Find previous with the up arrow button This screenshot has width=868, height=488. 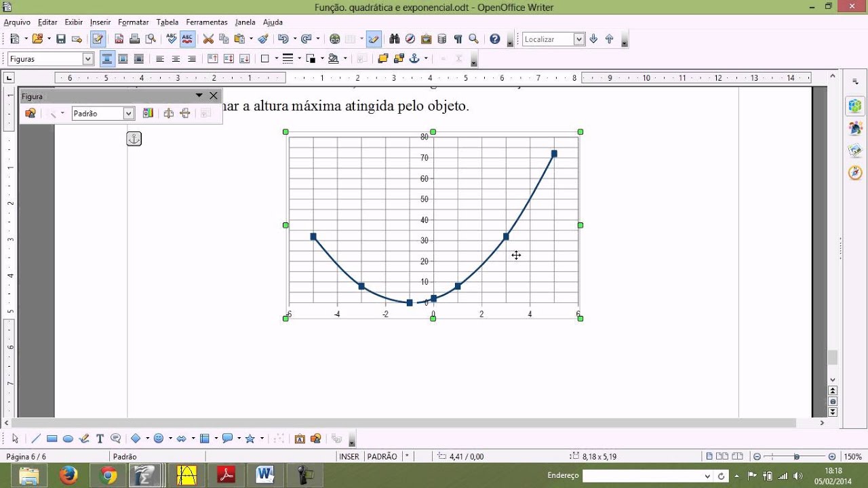pyautogui.click(x=609, y=39)
